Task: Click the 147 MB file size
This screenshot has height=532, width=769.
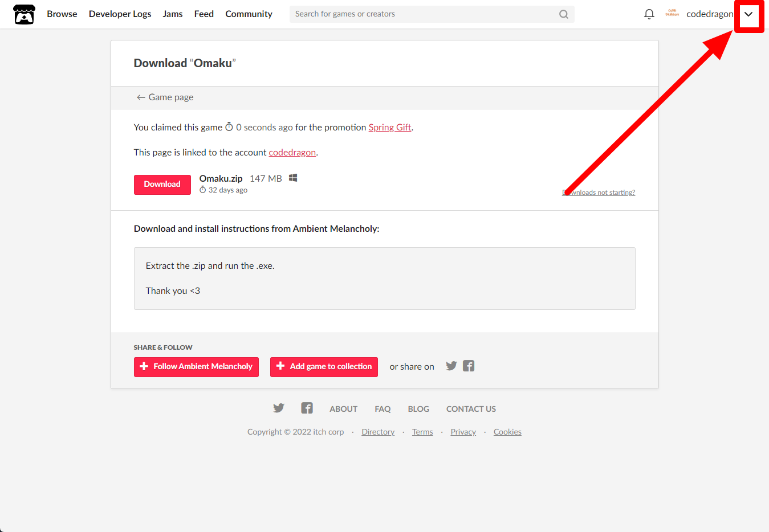Action: coord(266,179)
